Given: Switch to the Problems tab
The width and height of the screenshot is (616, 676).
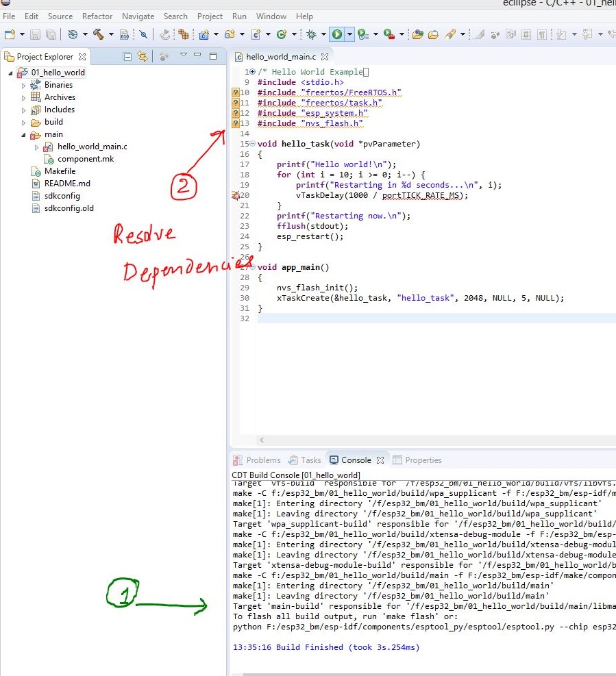Looking at the screenshot, I should click(x=257, y=460).
